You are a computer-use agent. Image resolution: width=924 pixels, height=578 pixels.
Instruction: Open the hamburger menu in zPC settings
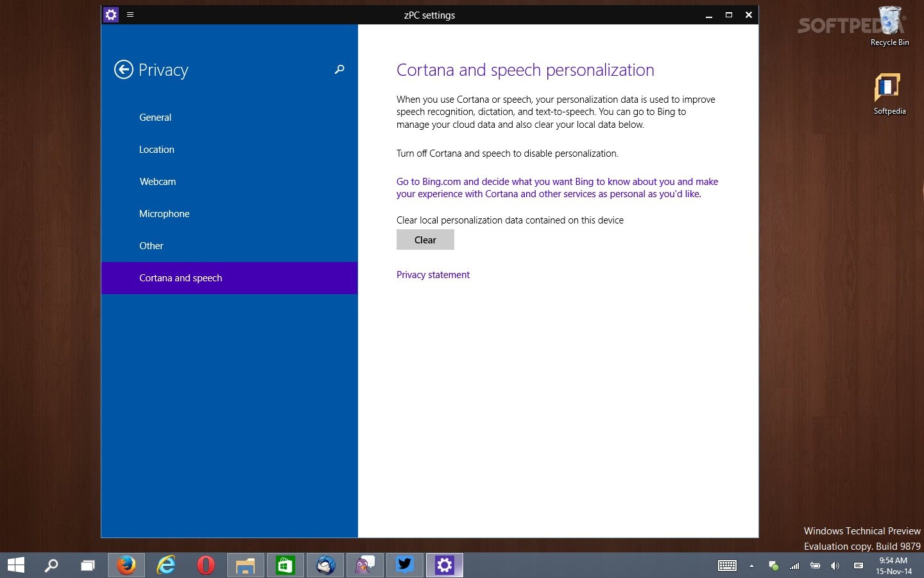click(130, 14)
